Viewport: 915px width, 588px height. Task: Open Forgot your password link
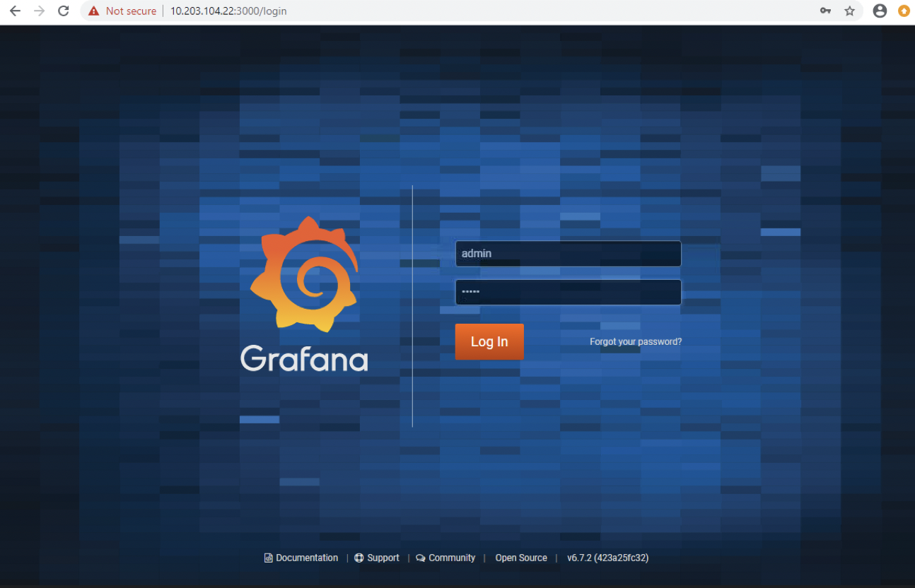[x=636, y=342]
